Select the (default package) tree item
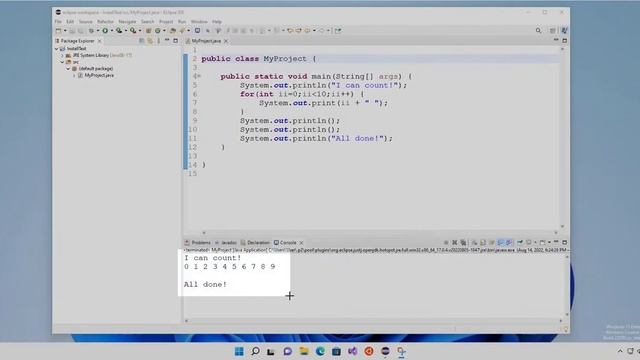Screen dimensions: 640x360 [x=96, y=69]
